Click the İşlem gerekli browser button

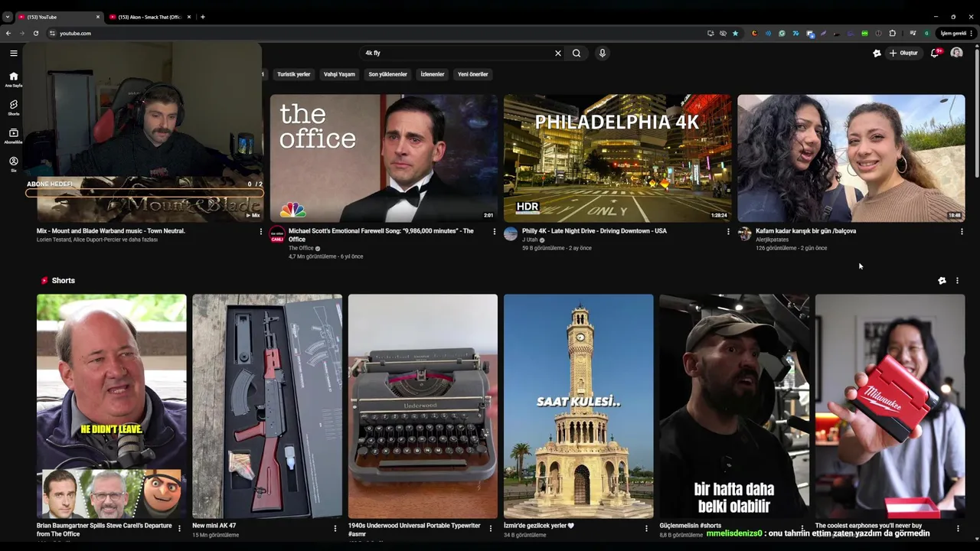tap(954, 33)
